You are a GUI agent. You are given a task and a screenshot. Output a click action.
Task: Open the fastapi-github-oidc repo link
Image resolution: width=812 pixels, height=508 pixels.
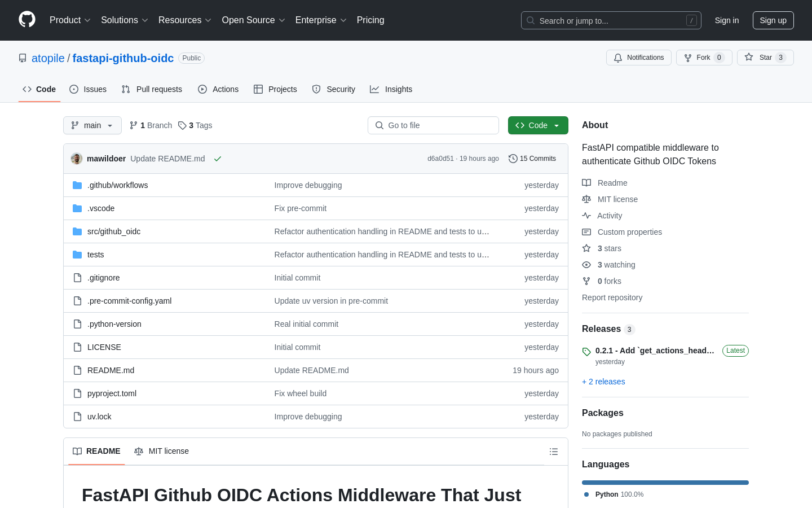[x=123, y=58]
